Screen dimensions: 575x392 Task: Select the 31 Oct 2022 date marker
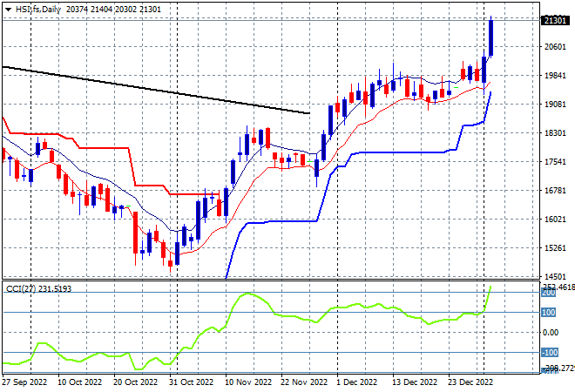[191, 382]
